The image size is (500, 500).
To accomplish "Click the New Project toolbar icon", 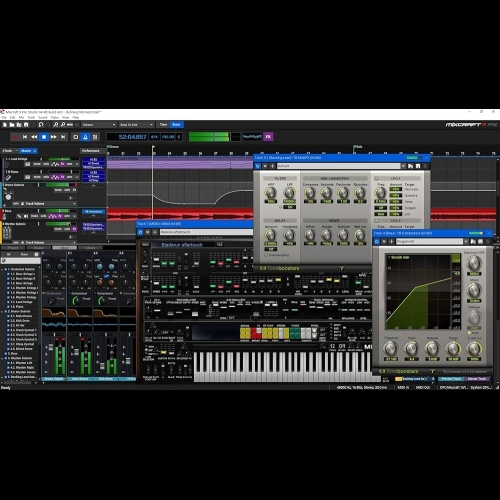I will 5,125.
